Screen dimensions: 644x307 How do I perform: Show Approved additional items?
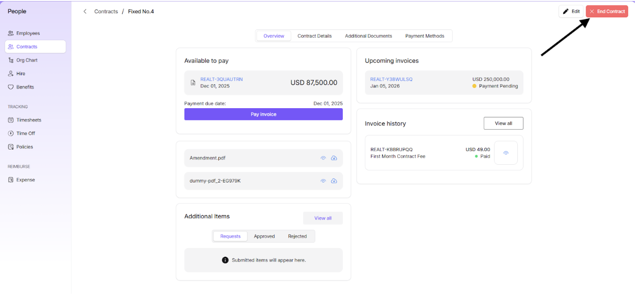(x=264, y=236)
